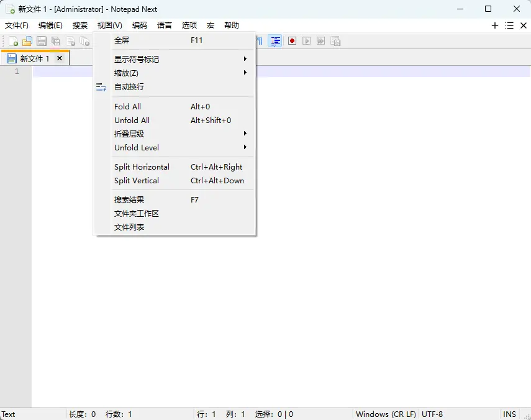Open the 编码 encoding menu
Image resolution: width=531 pixels, height=420 pixels.
tap(140, 25)
